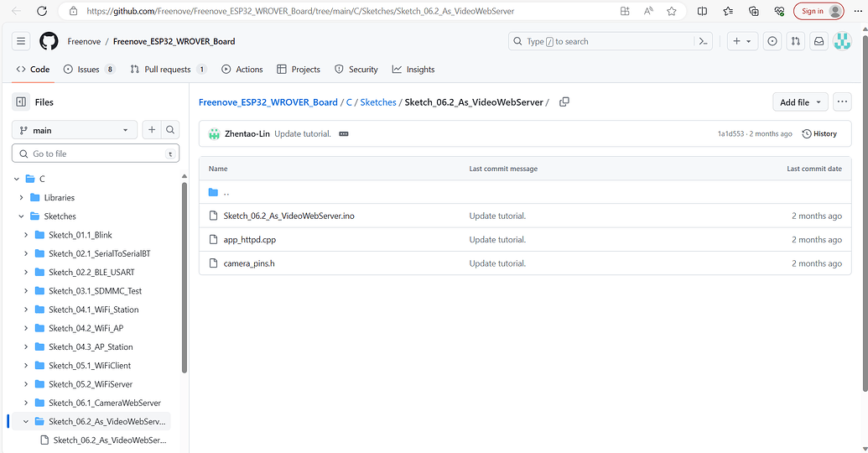Open the user avatar menu
Image resolution: width=868 pixels, height=453 pixels.
pyautogui.click(x=842, y=41)
